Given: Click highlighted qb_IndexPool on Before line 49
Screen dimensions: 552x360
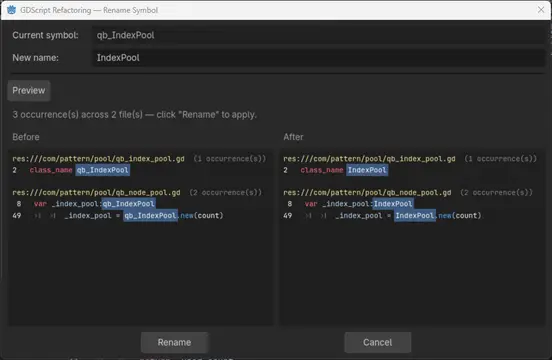Looking at the screenshot, I should tap(150, 215).
